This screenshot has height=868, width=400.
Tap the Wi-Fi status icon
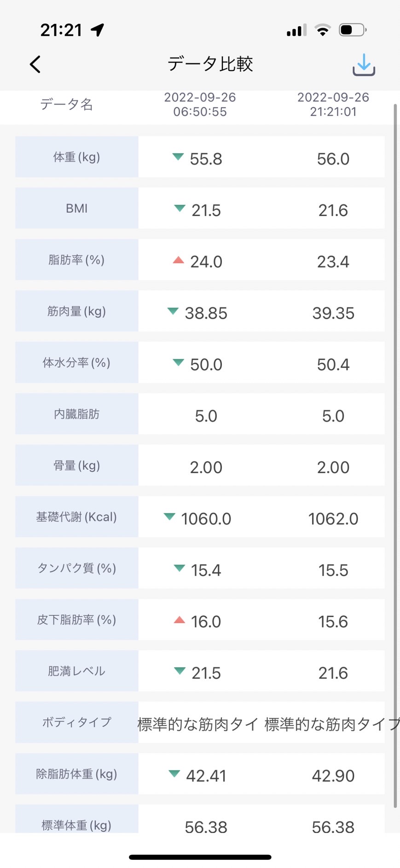click(x=323, y=30)
